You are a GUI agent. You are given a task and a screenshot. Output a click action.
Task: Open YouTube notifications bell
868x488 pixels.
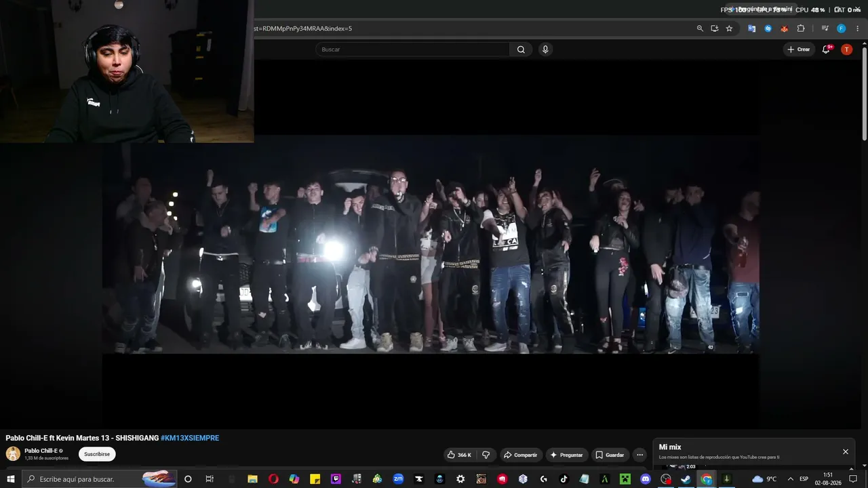pyautogui.click(x=826, y=49)
